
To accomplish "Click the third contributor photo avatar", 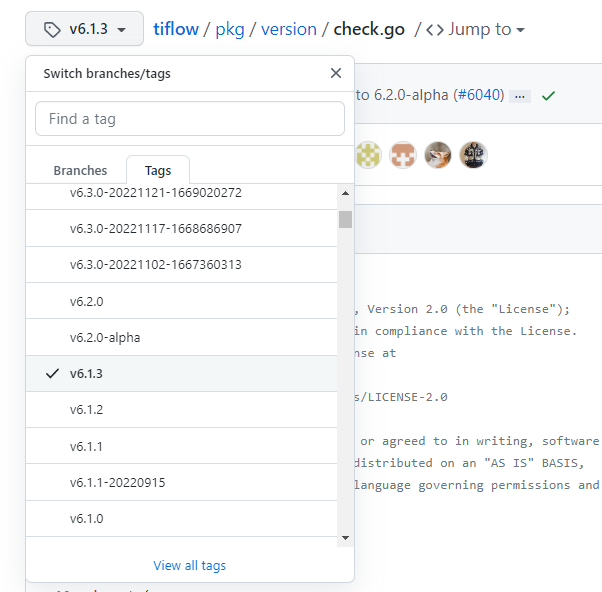I will pyautogui.click(x=438, y=155).
